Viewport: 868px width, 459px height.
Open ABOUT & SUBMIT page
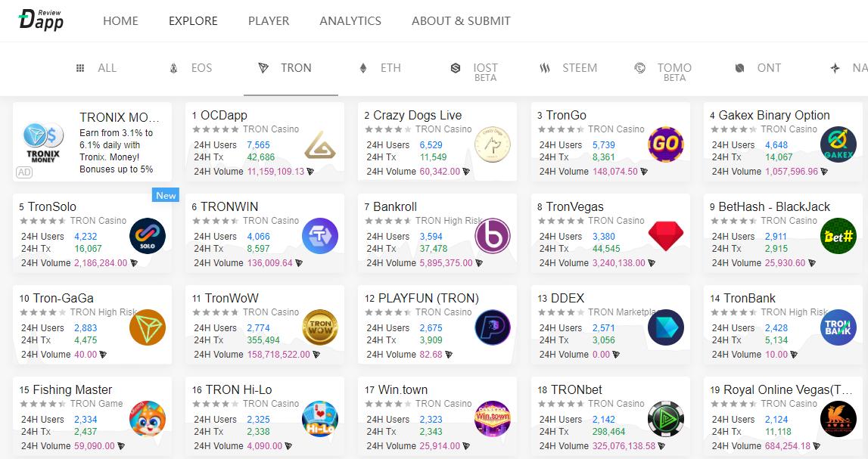pyautogui.click(x=461, y=21)
